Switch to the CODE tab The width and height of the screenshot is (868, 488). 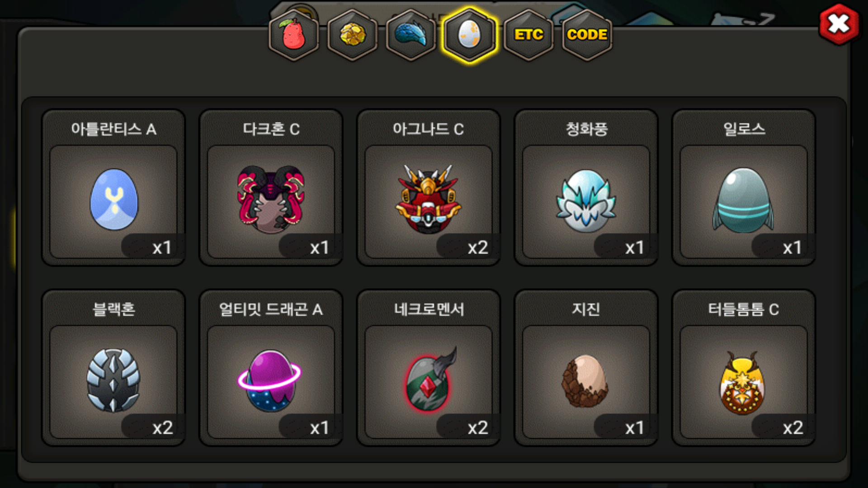tap(587, 35)
